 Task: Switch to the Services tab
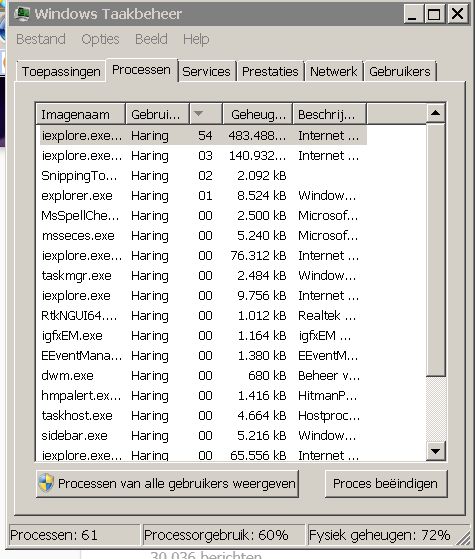pos(206,71)
